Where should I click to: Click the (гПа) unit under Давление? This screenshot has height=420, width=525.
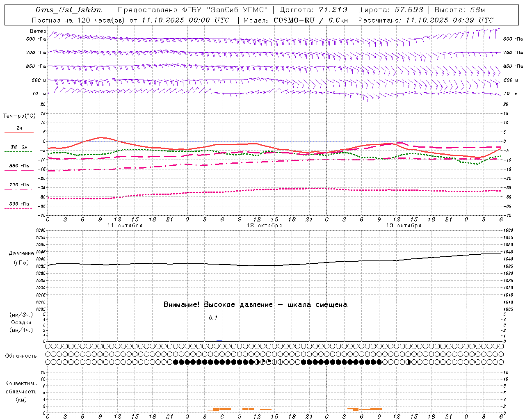(21, 263)
